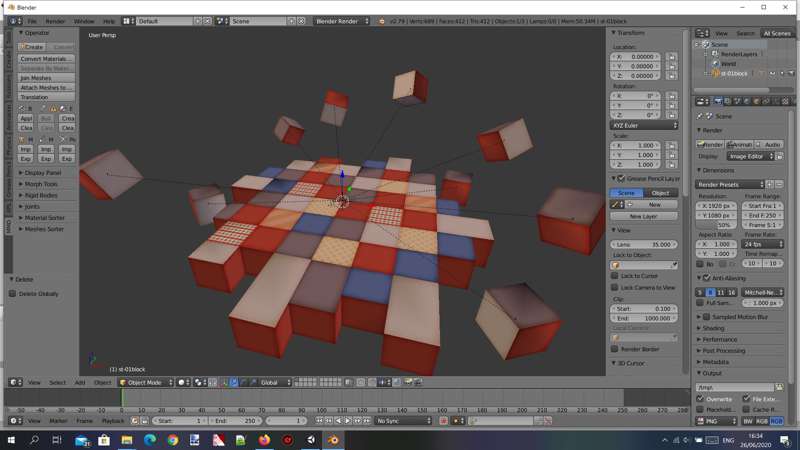800x450 pixels.
Task: Open the pivot point selector icon
Action: click(200, 382)
